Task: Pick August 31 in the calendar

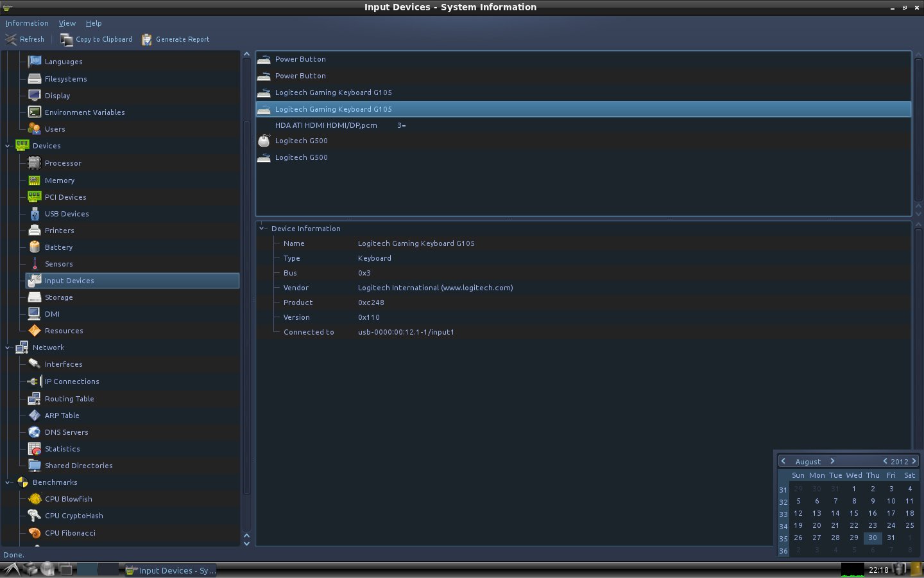Action: pos(891,538)
